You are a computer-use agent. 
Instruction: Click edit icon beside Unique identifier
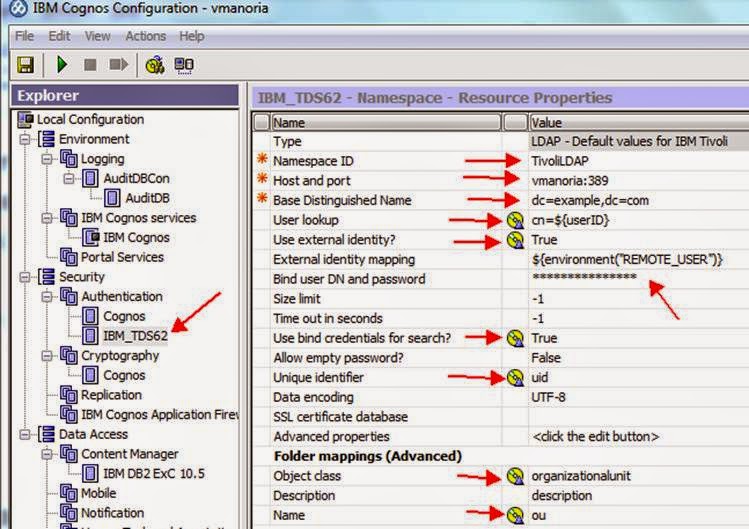click(515, 378)
